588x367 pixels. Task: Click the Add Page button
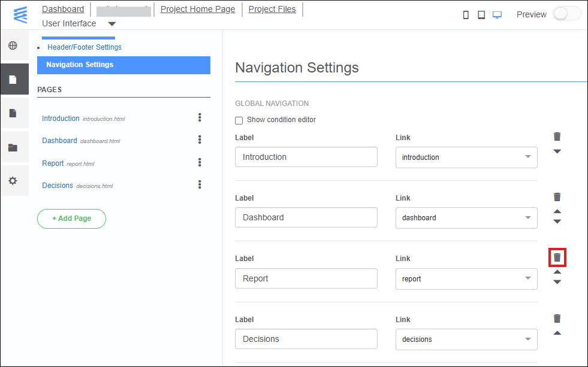71,219
